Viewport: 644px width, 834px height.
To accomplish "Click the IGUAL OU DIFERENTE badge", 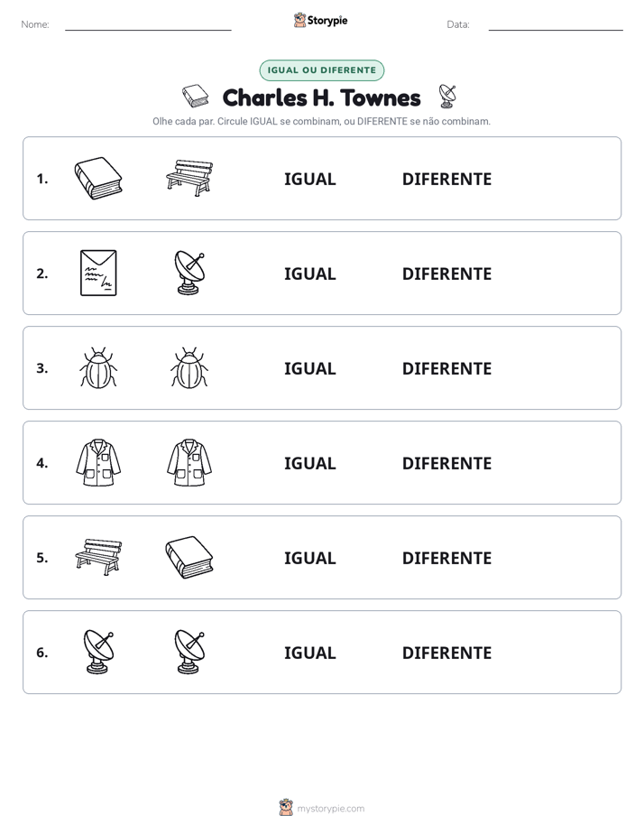I will 321,70.
